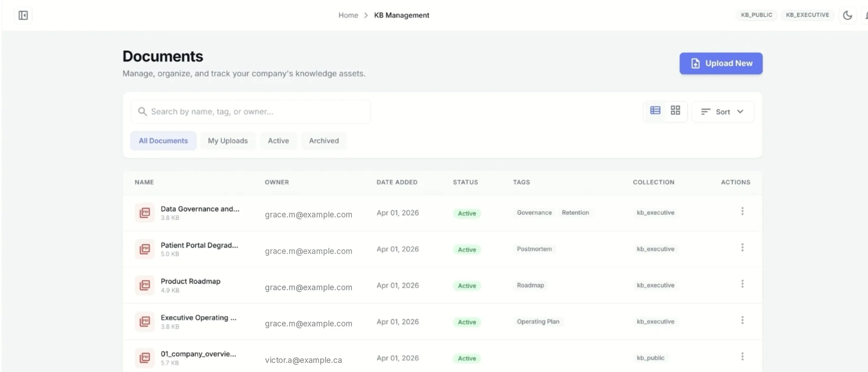Click PDF icon of Patient Portal document
The image size is (868, 372).
coord(145,249)
